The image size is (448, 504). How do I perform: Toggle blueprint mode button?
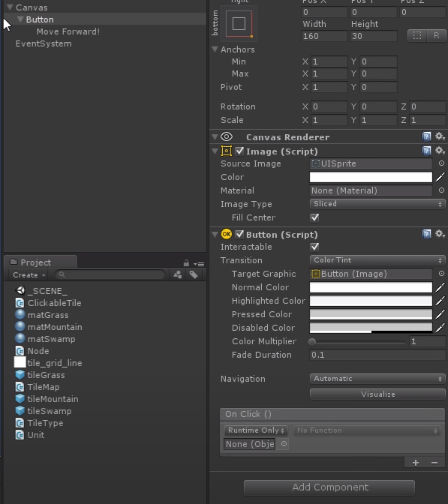coord(416,35)
